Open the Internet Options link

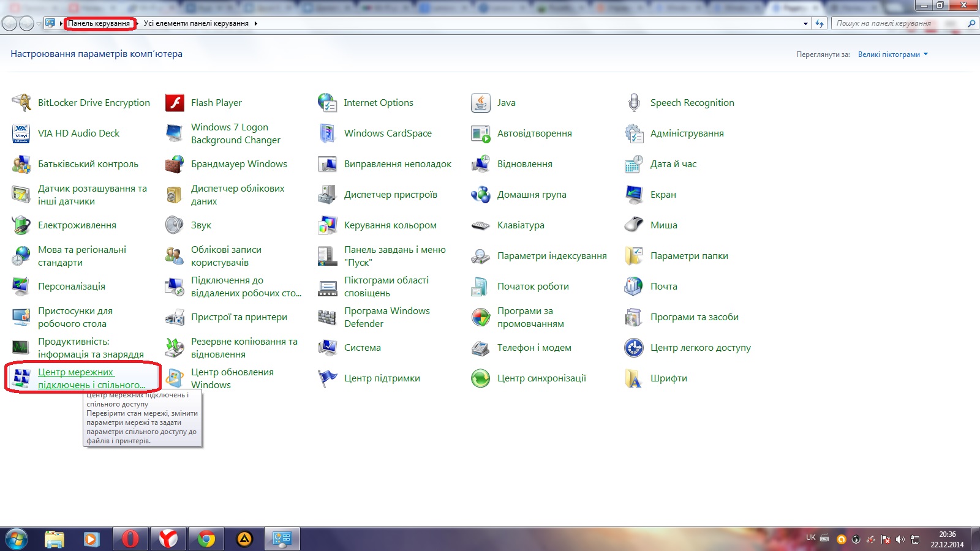(x=378, y=103)
